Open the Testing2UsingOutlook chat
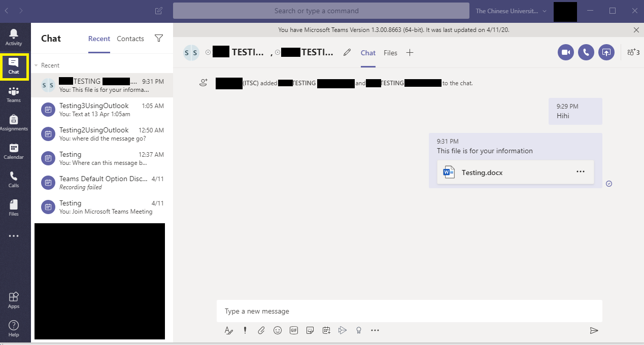This screenshot has width=644, height=345. [102, 134]
